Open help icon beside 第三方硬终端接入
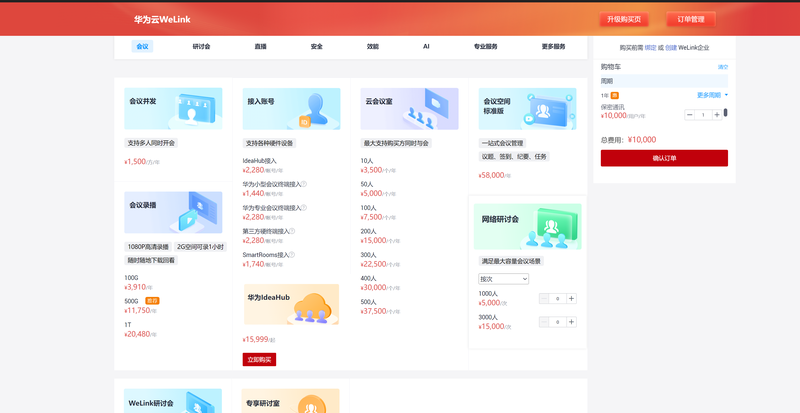The image size is (800, 413). point(292,231)
